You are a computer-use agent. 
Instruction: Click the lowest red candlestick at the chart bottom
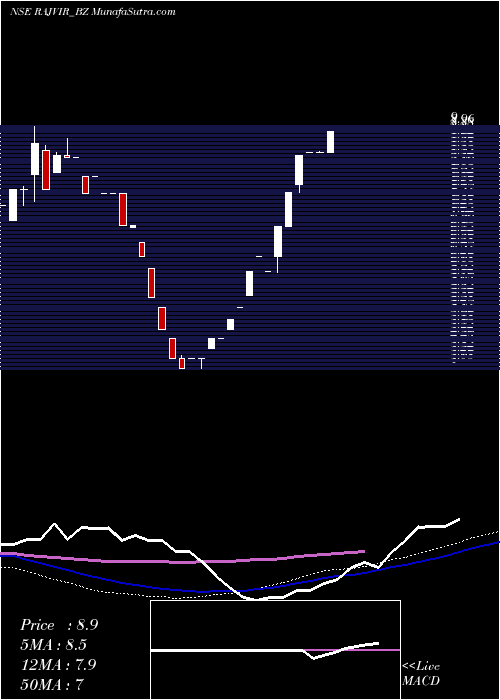(182, 362)
